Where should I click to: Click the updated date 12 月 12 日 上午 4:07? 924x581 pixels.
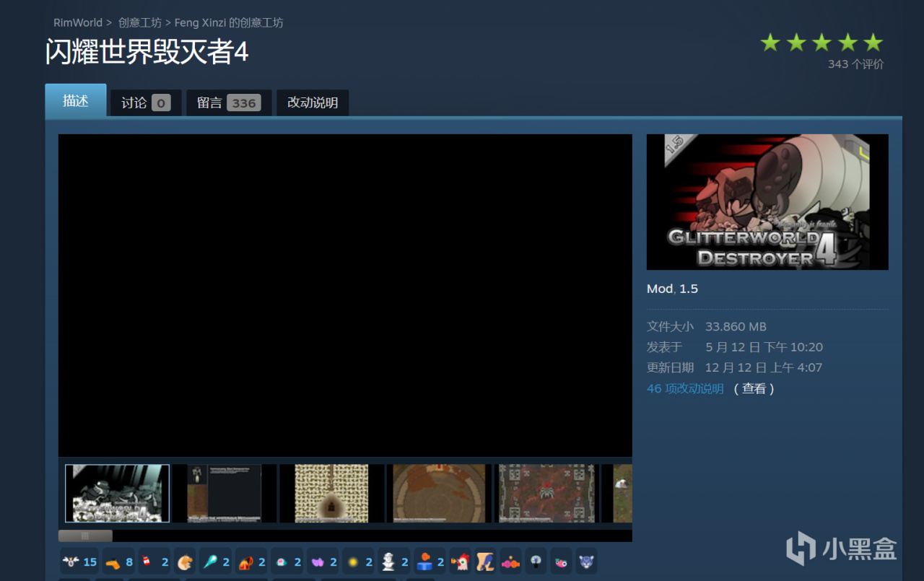764,367
